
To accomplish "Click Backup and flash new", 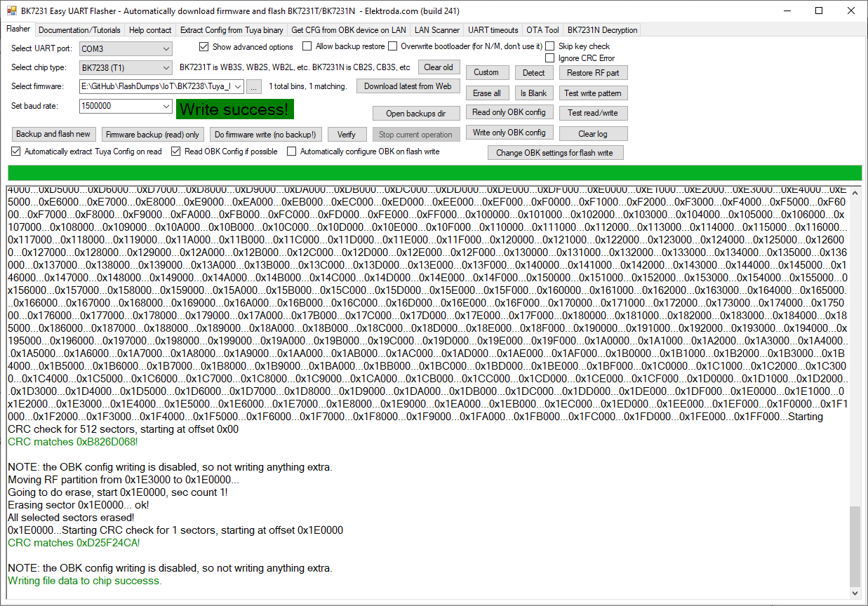I will coord(53,134).
